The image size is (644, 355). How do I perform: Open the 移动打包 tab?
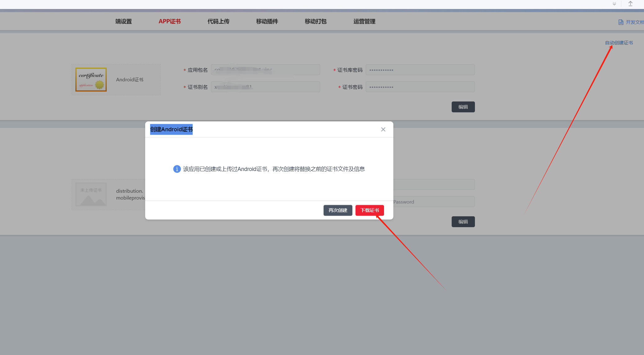315,21
